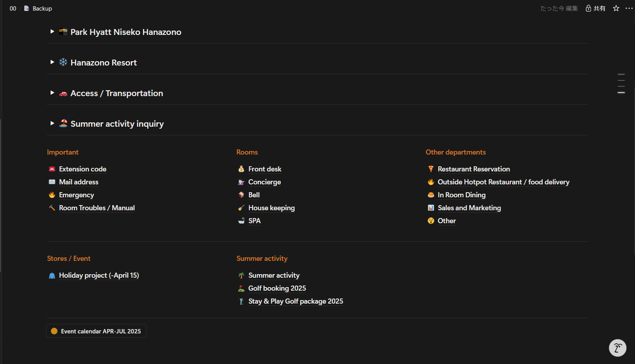Image resolution: width=635 pixels, height=364 pixels.
Task: Click the Hanazono Resort heading text
Action: (104, 62)
